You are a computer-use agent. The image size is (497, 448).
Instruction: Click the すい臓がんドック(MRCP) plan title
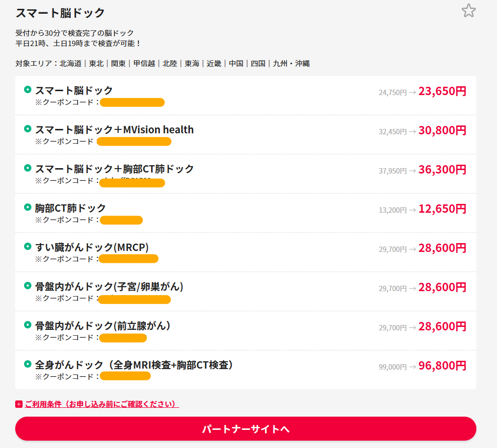coord(92,247)
